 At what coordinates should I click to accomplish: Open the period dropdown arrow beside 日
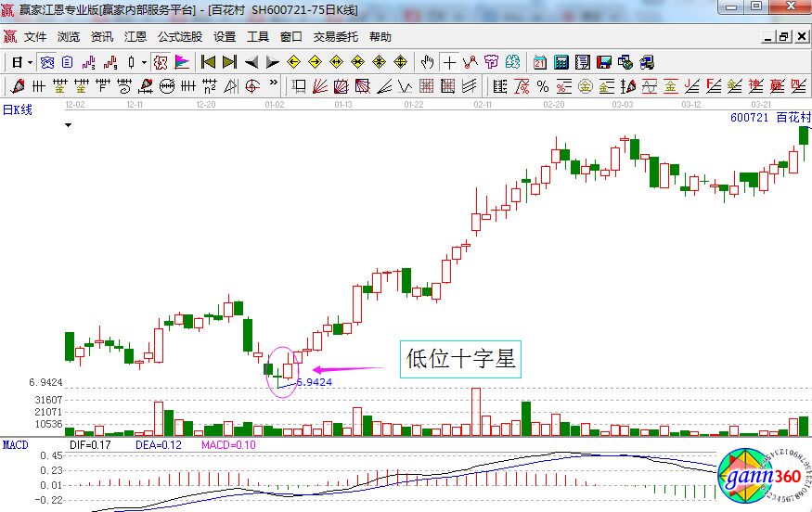coord(30,62)
